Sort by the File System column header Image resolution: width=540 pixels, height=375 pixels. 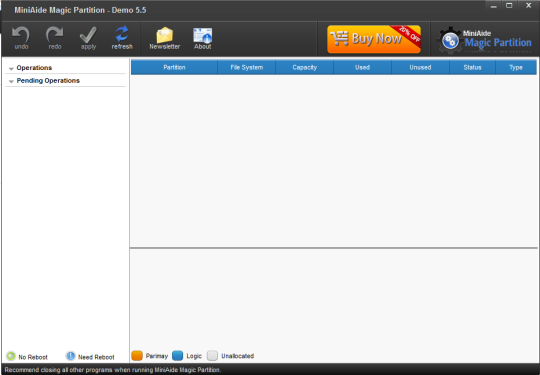(x=247, y=67)
